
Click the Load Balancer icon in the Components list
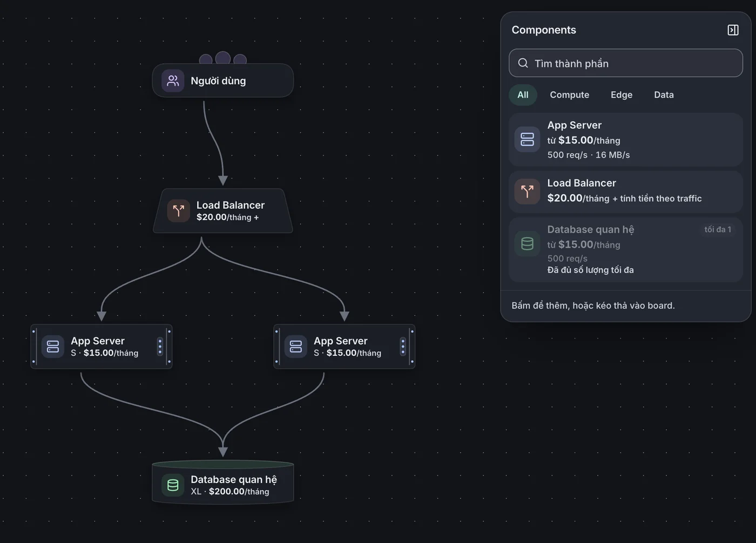tap(527, 191)
